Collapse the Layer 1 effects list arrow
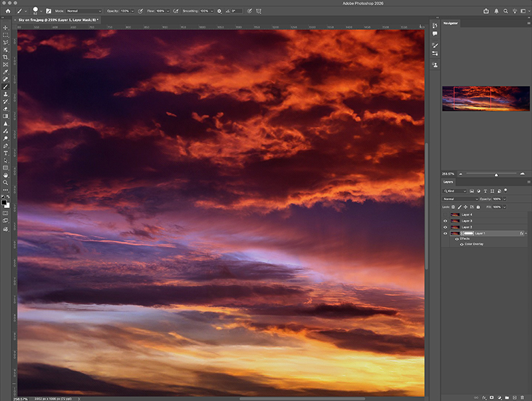This screenshot has height=401, width=532. pos(527,233)
